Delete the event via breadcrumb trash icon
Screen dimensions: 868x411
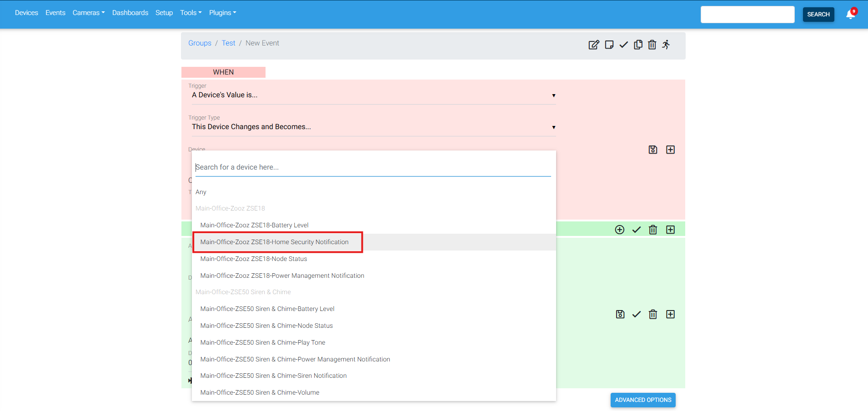(x=652, y=45)
